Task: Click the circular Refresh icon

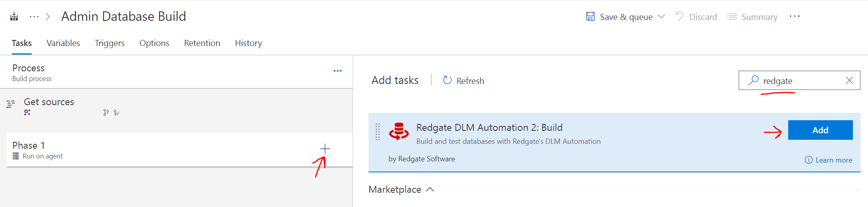Action: pyautogui.click(x=447, y=80)
